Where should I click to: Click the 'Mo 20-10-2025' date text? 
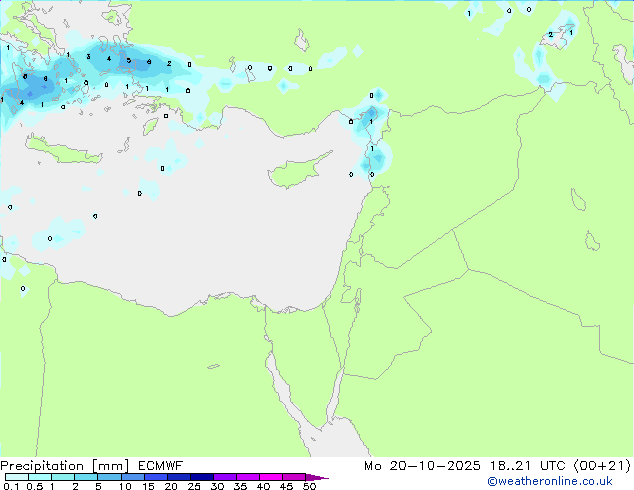tap(422, 466)
